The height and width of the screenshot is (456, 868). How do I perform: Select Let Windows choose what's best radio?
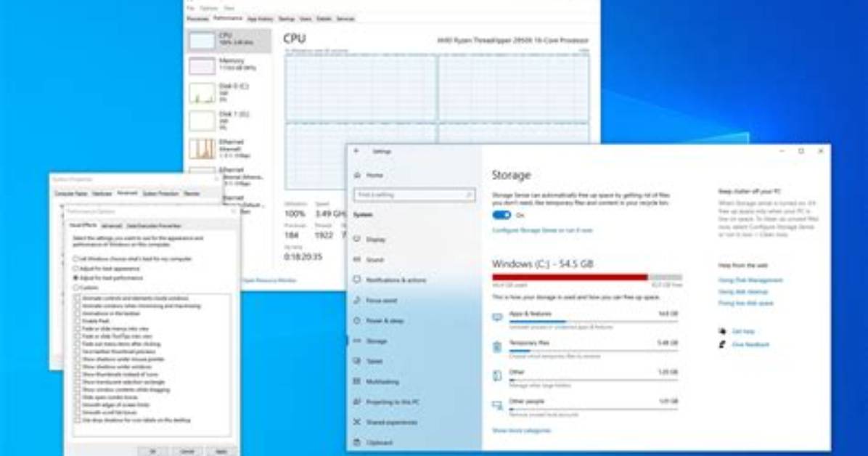click(x=76, y=258)
